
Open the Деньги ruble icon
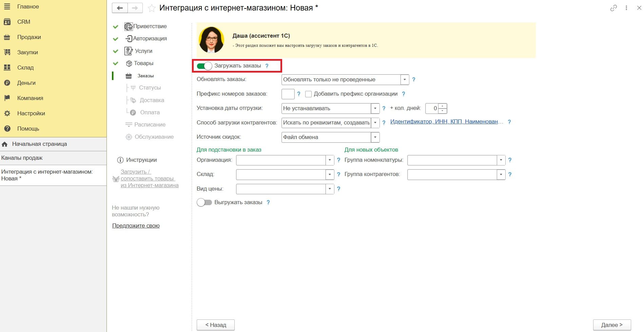coord(7,83)
